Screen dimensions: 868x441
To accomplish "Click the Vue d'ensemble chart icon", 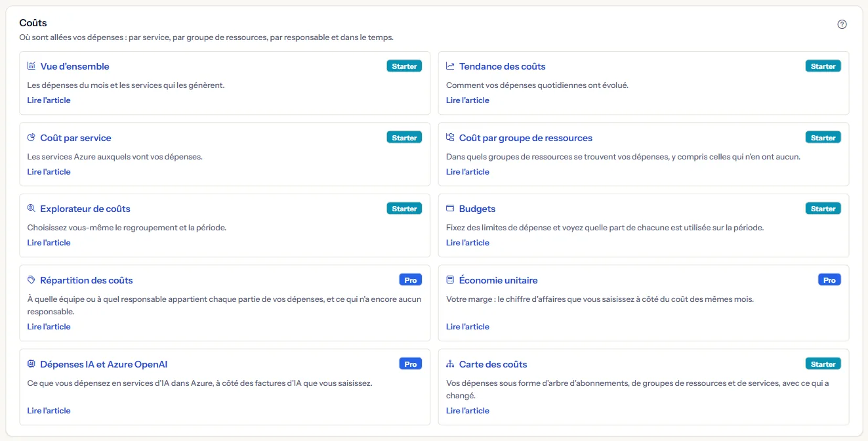I will 31,66.
